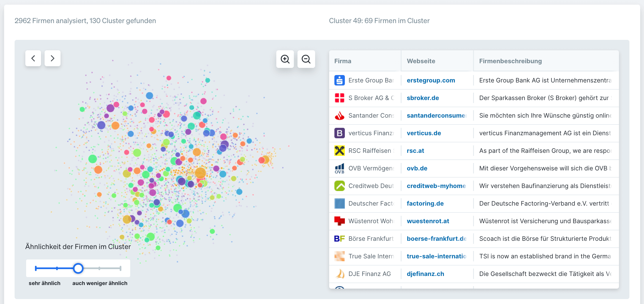Click the DJE Finanz sailboat logo
The height and width of the screenshot is (304, 644).
point(340,274)
